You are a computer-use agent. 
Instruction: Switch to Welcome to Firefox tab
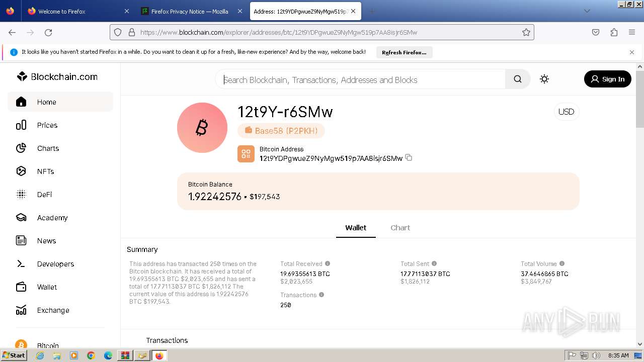pos(78,11)
